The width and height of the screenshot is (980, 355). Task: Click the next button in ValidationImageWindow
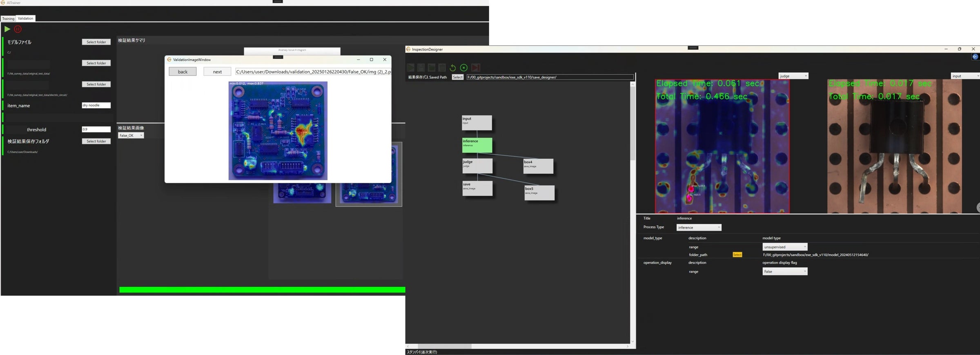pos(217,72)
